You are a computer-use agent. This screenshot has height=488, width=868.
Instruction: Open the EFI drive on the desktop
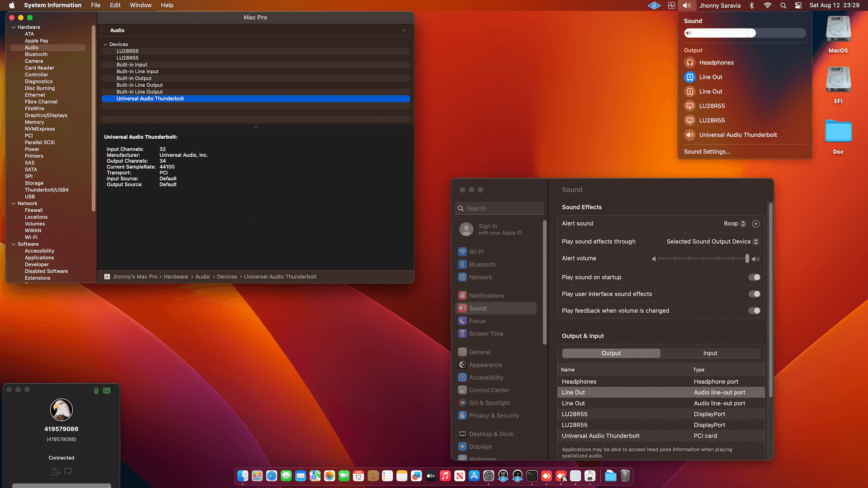[x=838, y=85]
